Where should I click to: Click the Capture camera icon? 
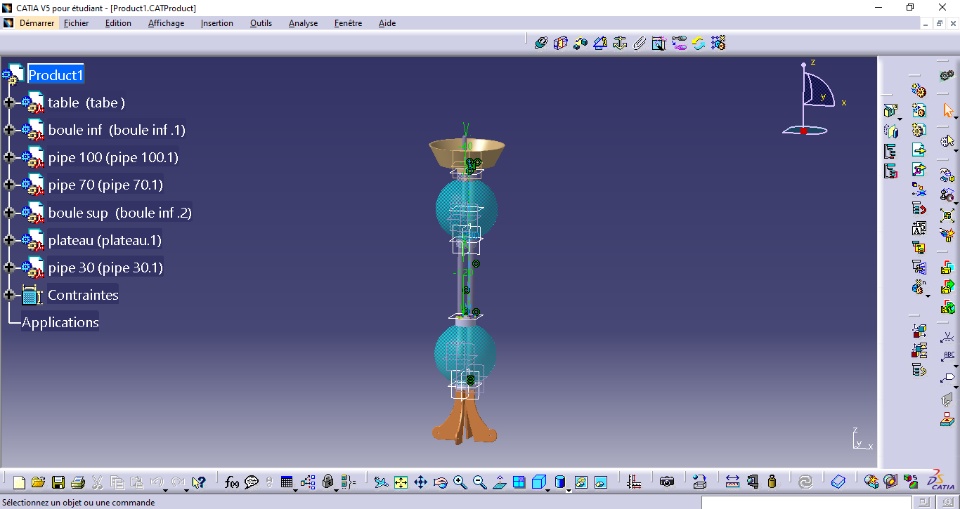pyautogui.click(x=667, y=483)
